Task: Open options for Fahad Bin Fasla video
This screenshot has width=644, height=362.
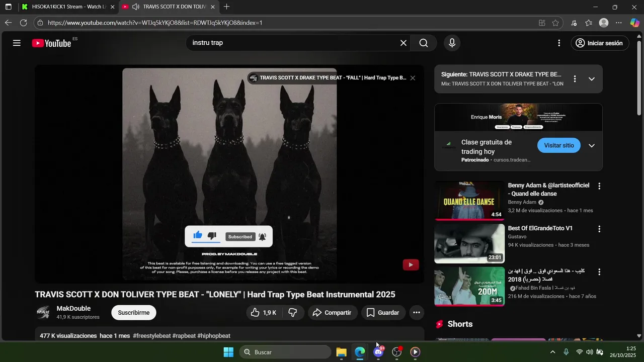Action: (x=599, y=271)
